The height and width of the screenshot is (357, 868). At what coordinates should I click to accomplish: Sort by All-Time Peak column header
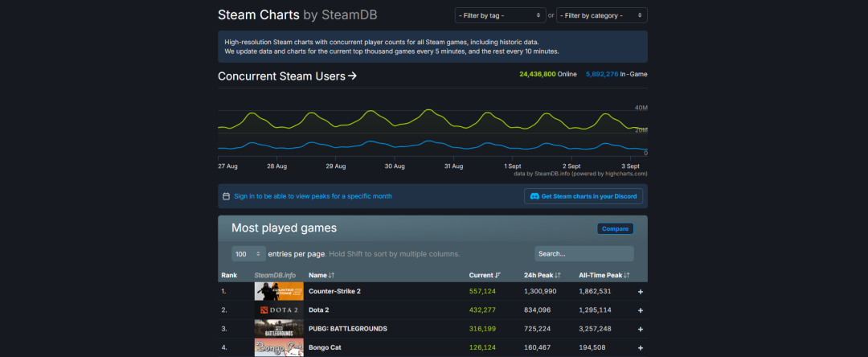(604, 275)
